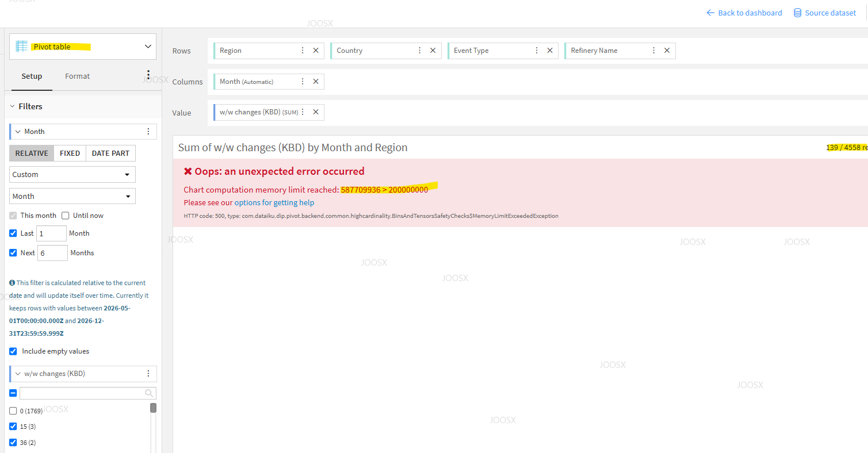Viewport: 868px width, 453px height.
Task: Remove the Country field from Rows
Action: click(433, 51)
